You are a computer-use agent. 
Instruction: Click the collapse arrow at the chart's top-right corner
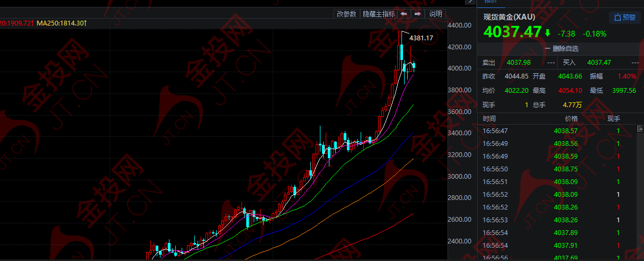pyautogui.click(x=469, y=2)
